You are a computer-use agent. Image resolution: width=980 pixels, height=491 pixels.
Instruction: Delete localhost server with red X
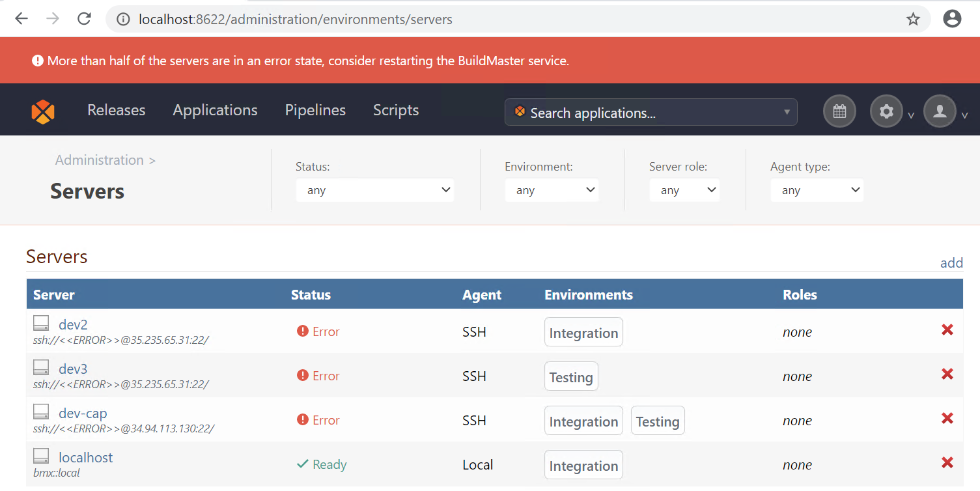[x=947, y=463]
